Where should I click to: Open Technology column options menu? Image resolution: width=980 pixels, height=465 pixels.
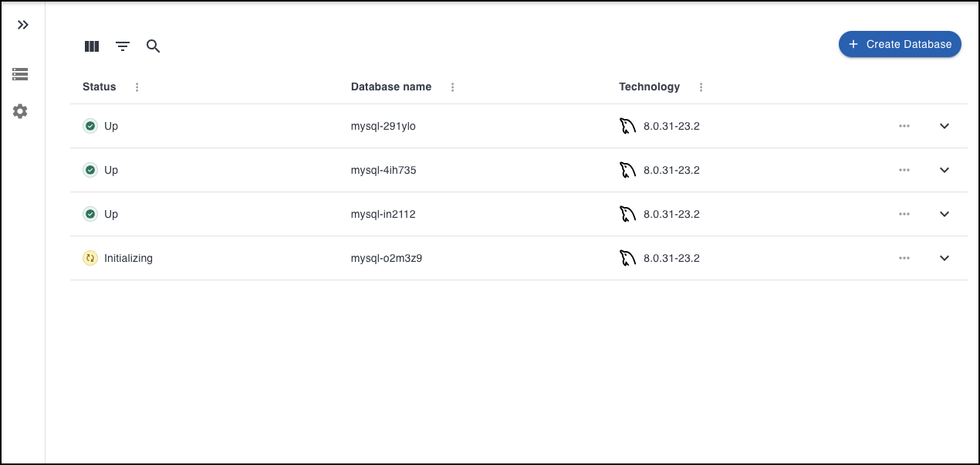pos(701,87)
